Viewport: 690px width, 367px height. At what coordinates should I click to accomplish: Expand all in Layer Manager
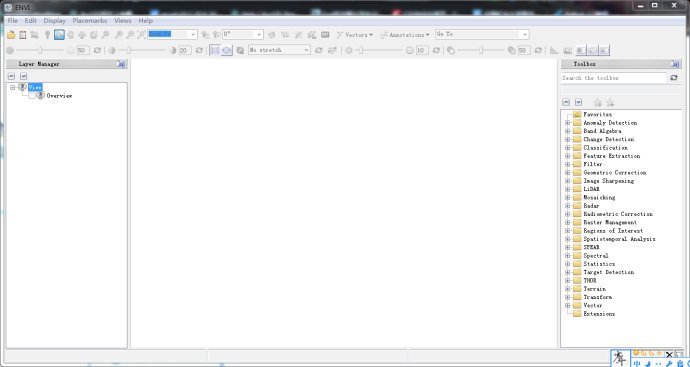click(x=23, y=77)
